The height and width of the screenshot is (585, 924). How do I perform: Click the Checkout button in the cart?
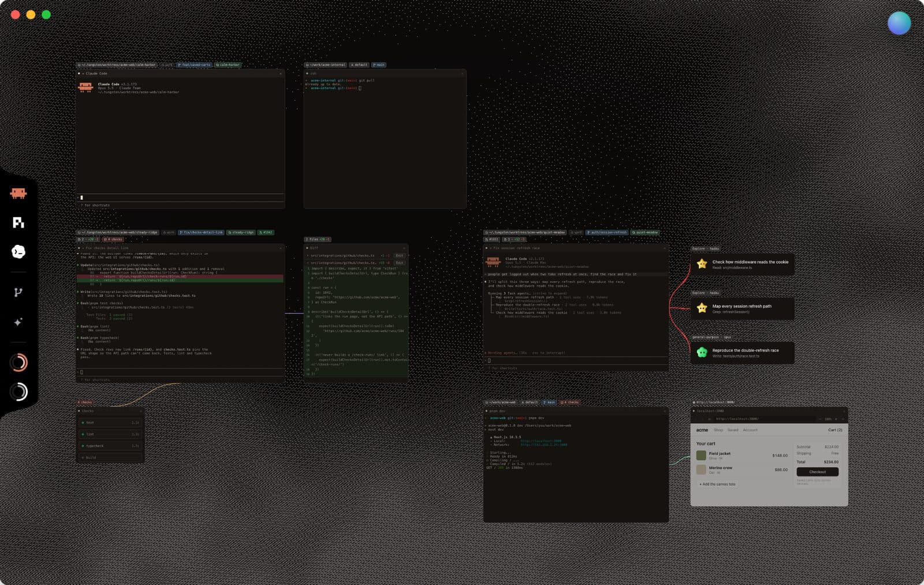817,472
